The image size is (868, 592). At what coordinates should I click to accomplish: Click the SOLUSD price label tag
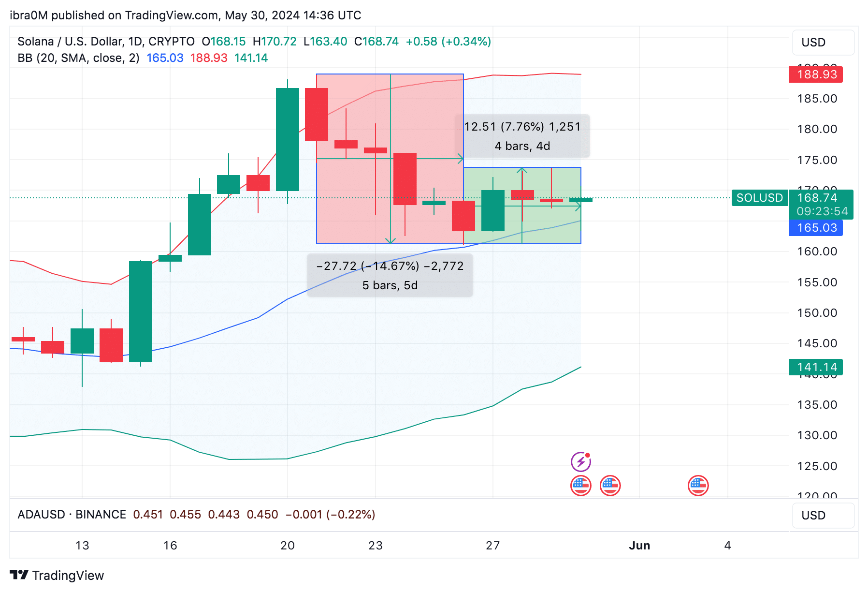(759, 198)
